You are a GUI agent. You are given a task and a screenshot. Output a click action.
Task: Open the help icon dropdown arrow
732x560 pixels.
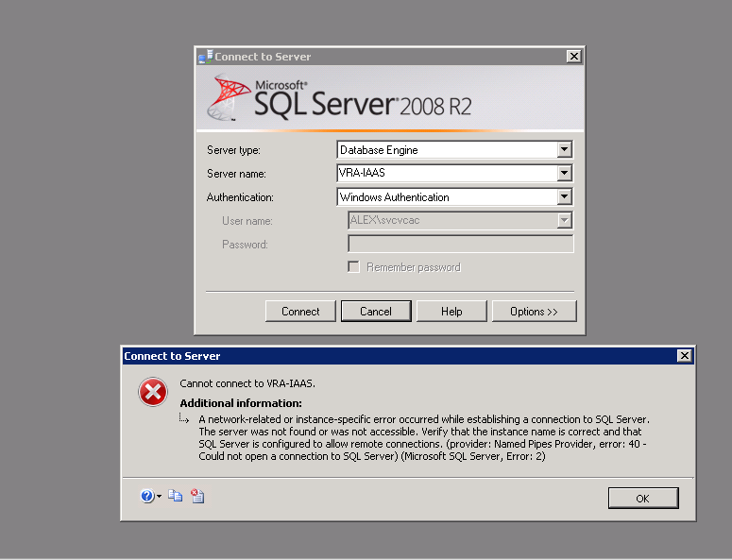pyautogui.click(x=159, y=497)
